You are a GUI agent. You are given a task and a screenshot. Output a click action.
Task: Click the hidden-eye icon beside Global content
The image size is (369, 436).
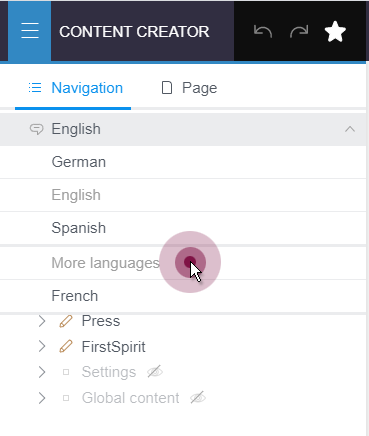click(x=198, y=398)
